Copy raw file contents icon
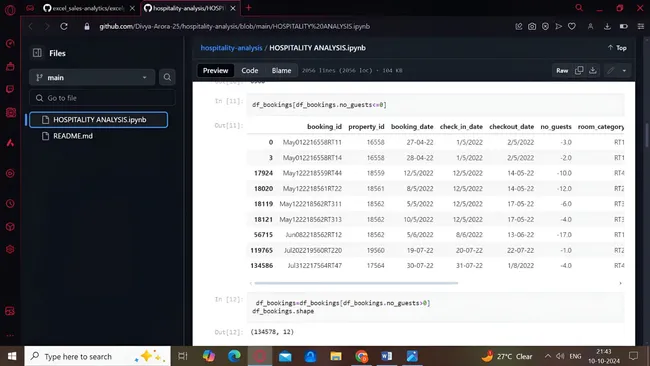650x366 pixels. click(x=579, y=70)
